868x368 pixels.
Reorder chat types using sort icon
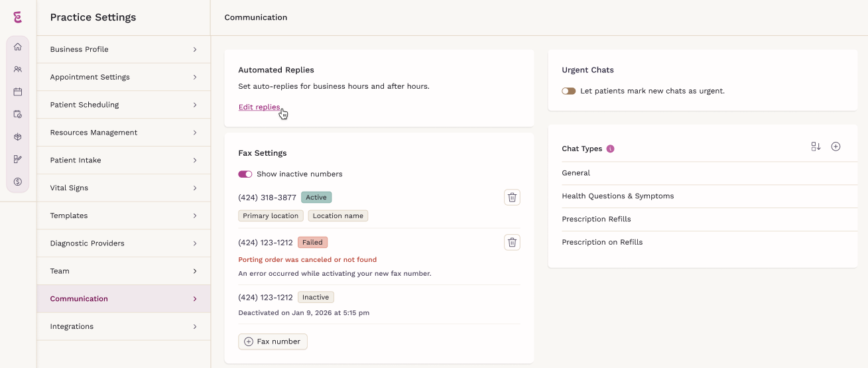(816, 147)
